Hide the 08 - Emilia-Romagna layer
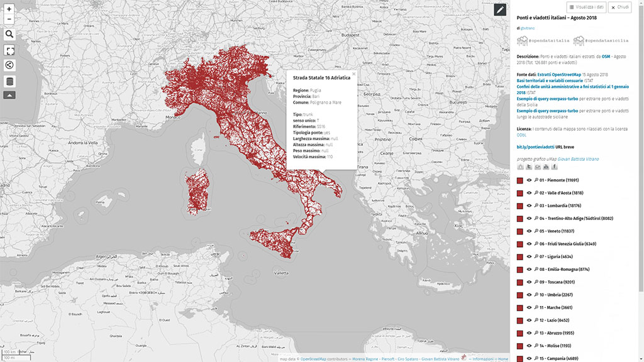 tap(529, 269)
